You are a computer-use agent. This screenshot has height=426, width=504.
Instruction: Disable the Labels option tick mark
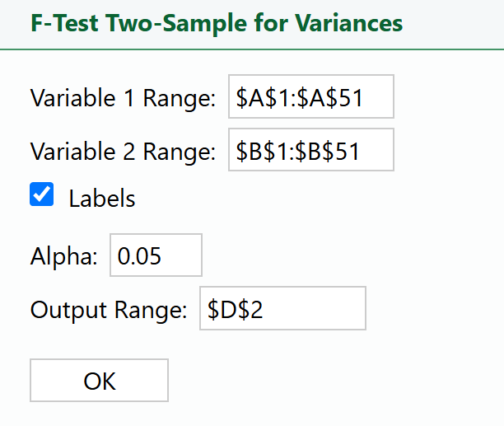tap(42, 195)
